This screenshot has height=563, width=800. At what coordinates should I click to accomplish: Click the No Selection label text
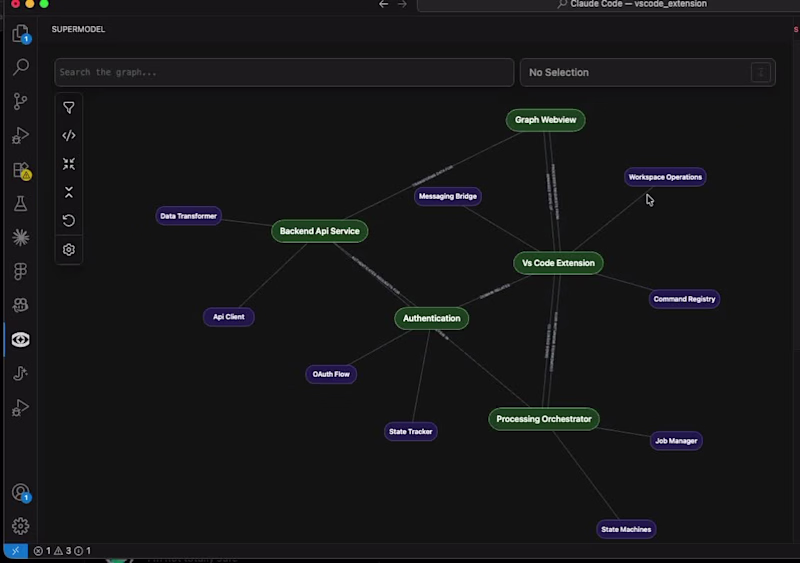[559, 72]
